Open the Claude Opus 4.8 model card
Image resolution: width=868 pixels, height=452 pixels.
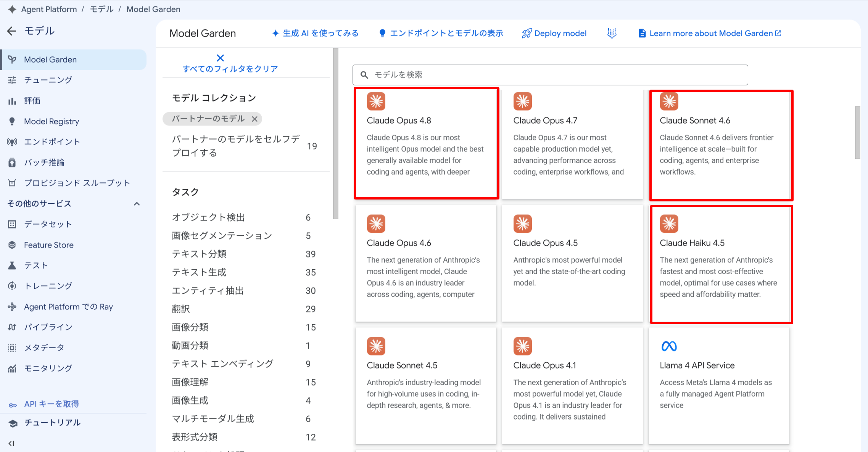click(x=426, y=143)
